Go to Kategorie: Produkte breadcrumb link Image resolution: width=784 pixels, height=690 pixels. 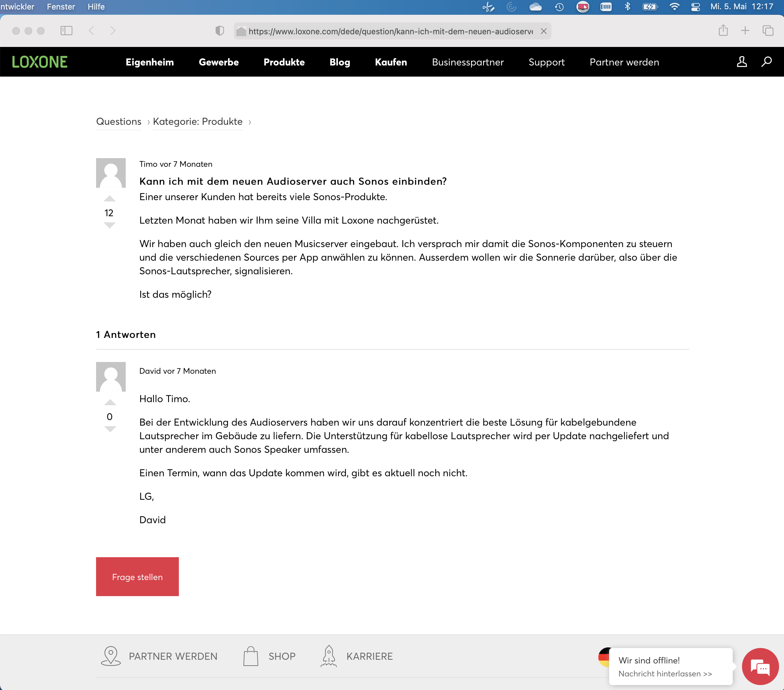click(x=197, y=122)
